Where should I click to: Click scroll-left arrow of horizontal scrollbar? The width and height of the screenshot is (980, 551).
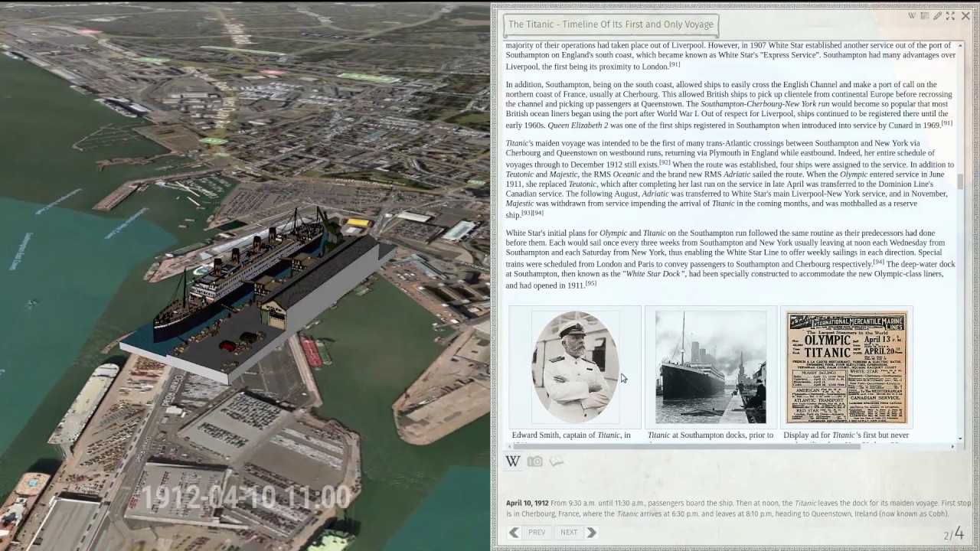509,445
